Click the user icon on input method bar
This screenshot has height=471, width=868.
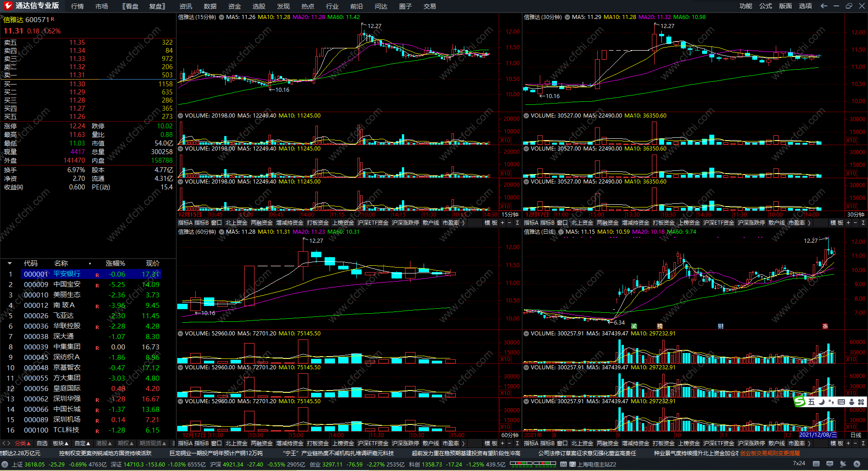pos(852,402)
